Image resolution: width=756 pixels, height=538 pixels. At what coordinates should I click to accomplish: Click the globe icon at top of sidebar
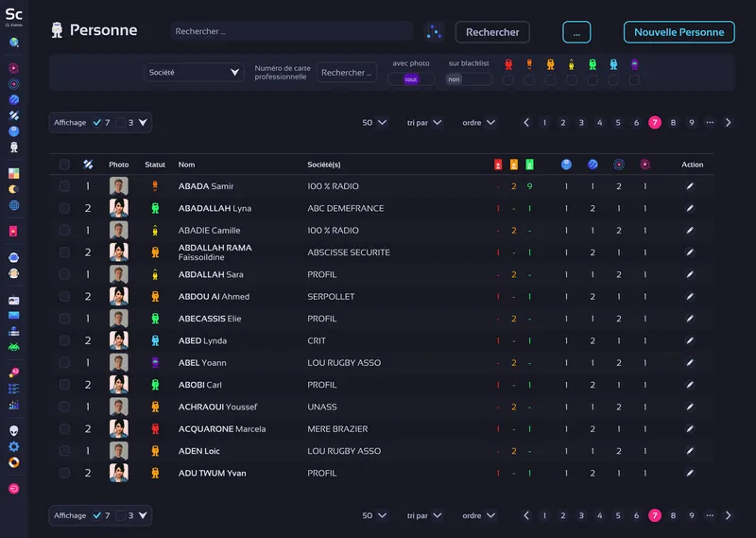pos(14,43)
